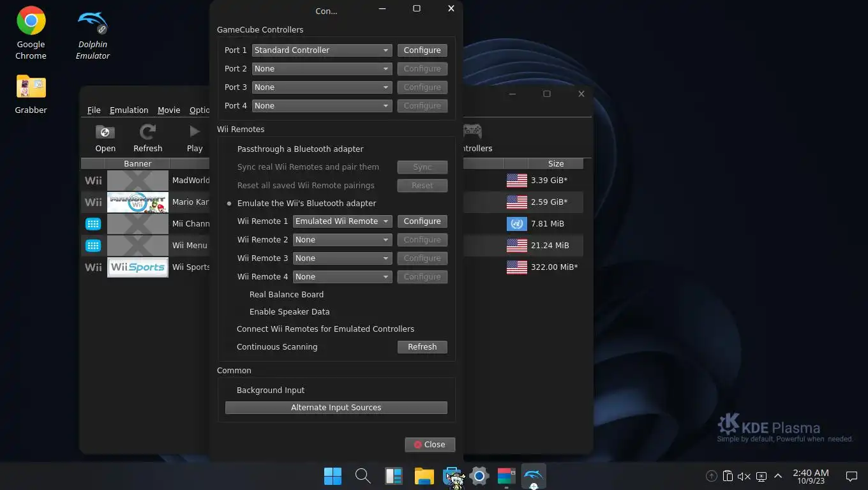
Task: Select the Mii Channel game title
Action: point(190,224)
